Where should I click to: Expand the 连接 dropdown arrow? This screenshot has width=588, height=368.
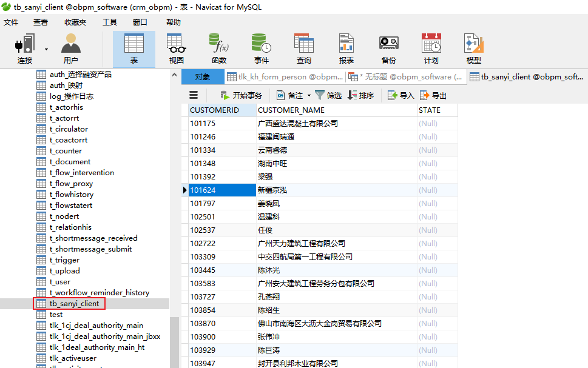point(47,49)
